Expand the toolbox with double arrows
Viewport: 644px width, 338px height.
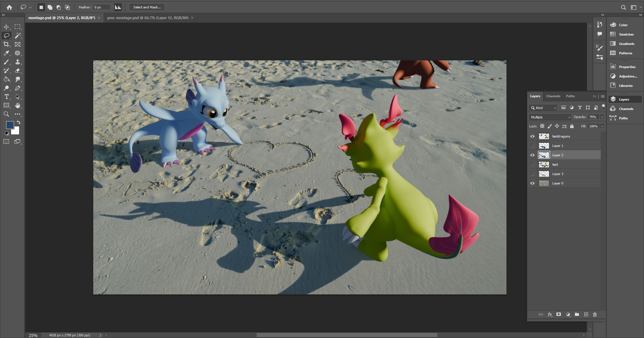(x=3, y=15)
